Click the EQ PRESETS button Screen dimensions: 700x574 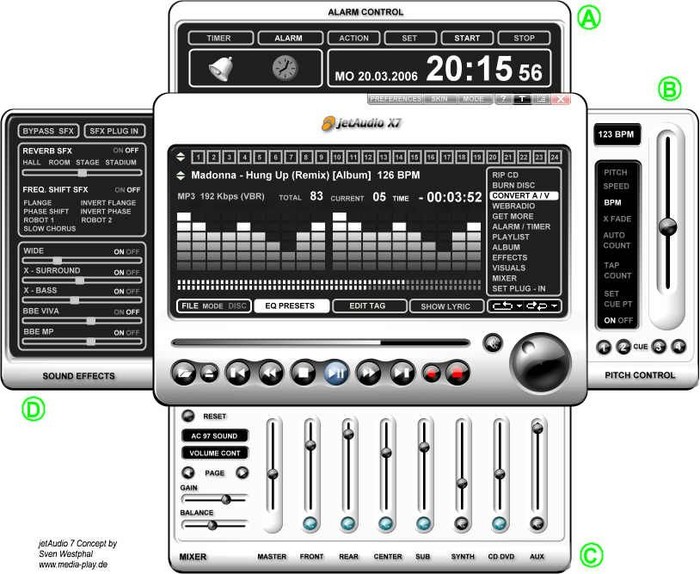coord(291,306)
